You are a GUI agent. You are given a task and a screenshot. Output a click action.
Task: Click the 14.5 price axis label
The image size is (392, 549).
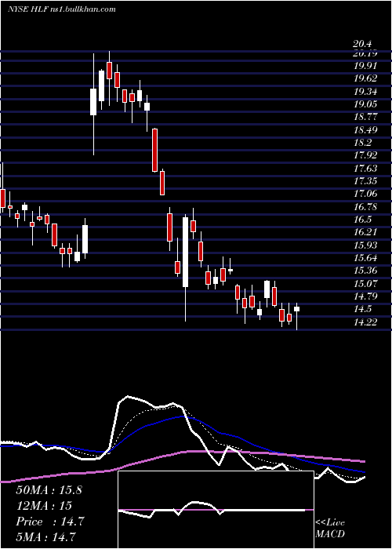coord(362,310)
